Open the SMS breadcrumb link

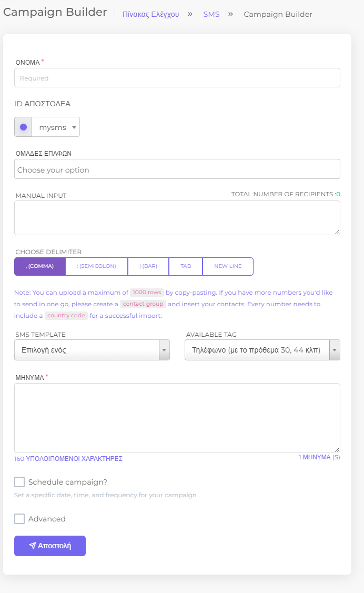[x=211, y=14]
